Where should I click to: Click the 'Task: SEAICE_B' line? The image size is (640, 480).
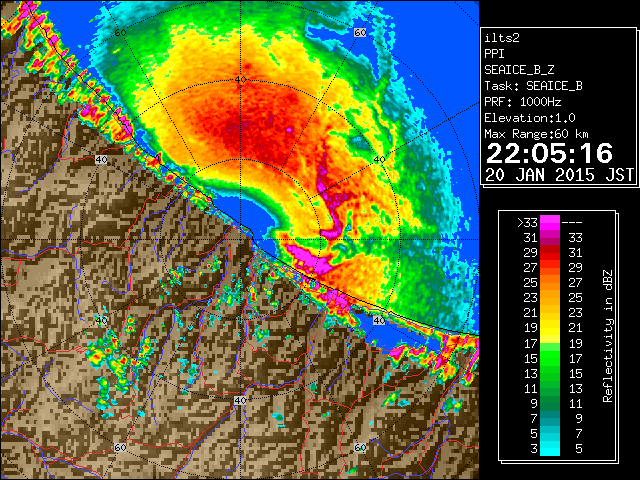533,86
